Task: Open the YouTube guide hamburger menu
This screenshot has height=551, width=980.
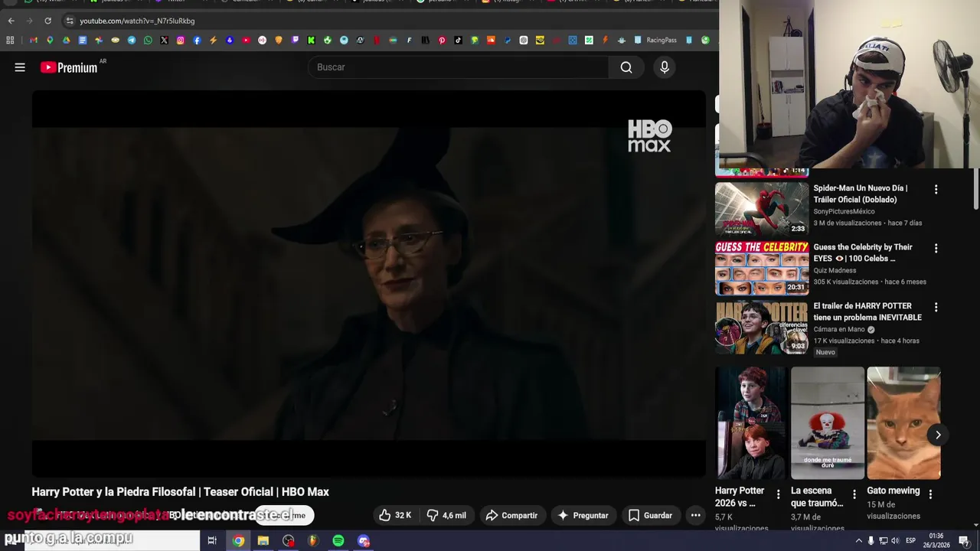Action: coord(20,67)
